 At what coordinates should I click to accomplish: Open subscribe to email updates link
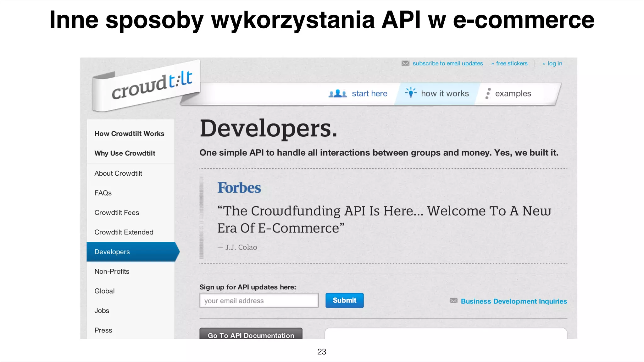(x=448, y=63)
